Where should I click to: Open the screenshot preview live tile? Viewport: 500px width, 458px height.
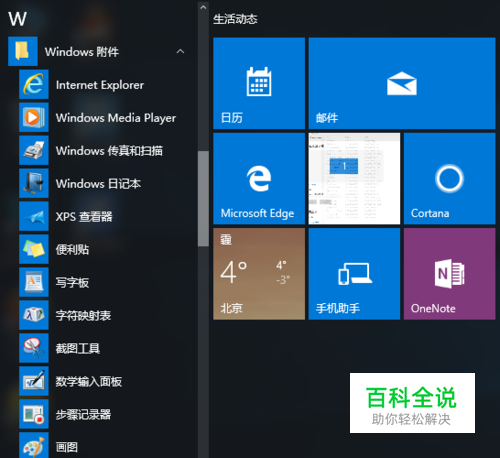coord(354,179)
